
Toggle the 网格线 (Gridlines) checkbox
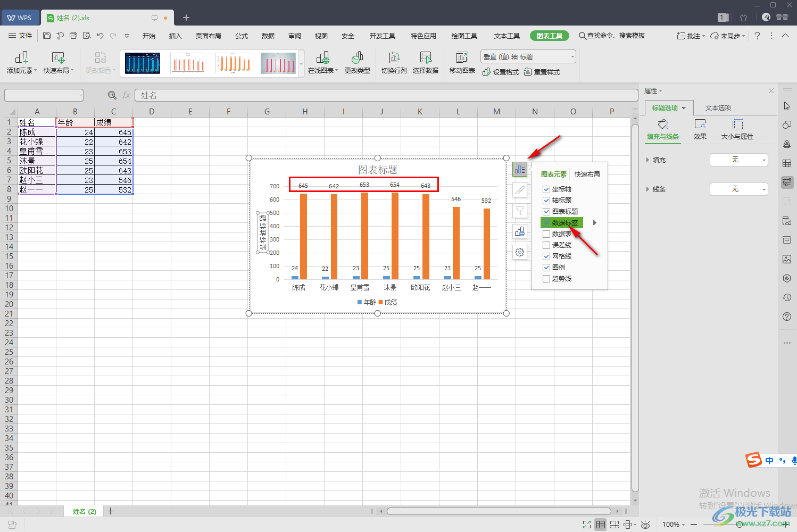coord(546,256)
